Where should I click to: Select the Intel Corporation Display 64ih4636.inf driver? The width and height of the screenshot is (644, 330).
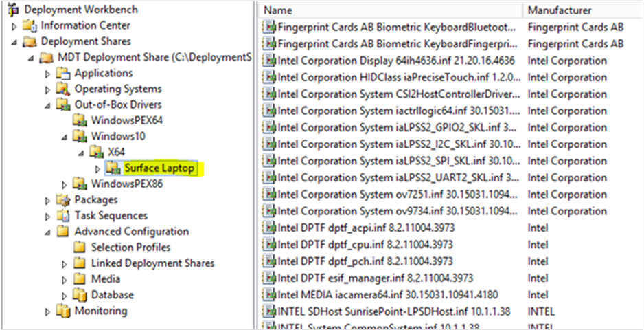pyautogui.click(x=395, y=60)
